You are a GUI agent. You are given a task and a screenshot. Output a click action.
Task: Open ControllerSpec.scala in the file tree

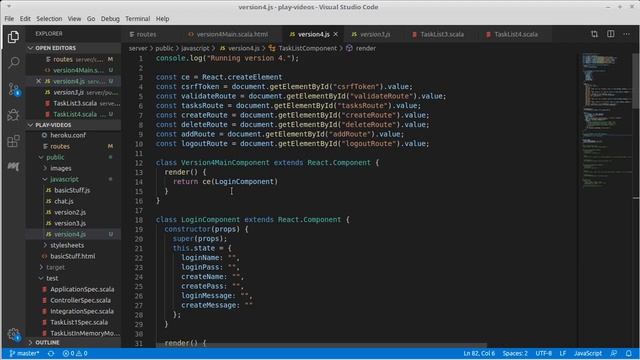(73, 300)
